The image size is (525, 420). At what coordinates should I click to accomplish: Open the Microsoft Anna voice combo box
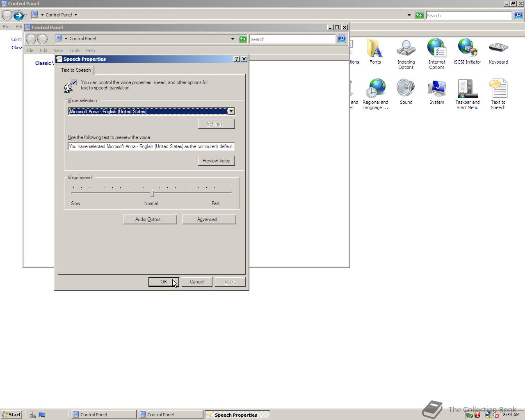(x=151, y=112)
